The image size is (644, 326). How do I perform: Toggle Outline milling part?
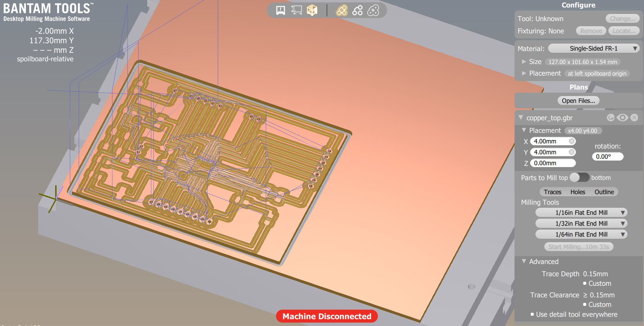pyautogui.click(x=604, y=192)
